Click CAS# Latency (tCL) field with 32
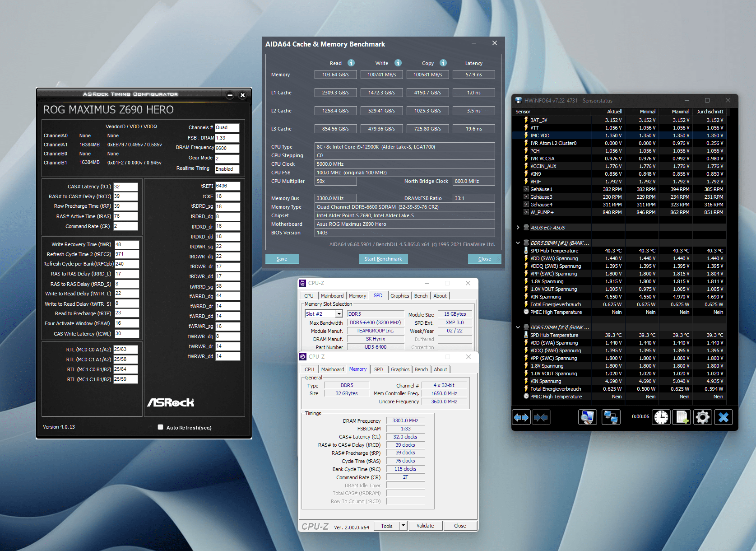The image size is (756, 551). point(125,187)
